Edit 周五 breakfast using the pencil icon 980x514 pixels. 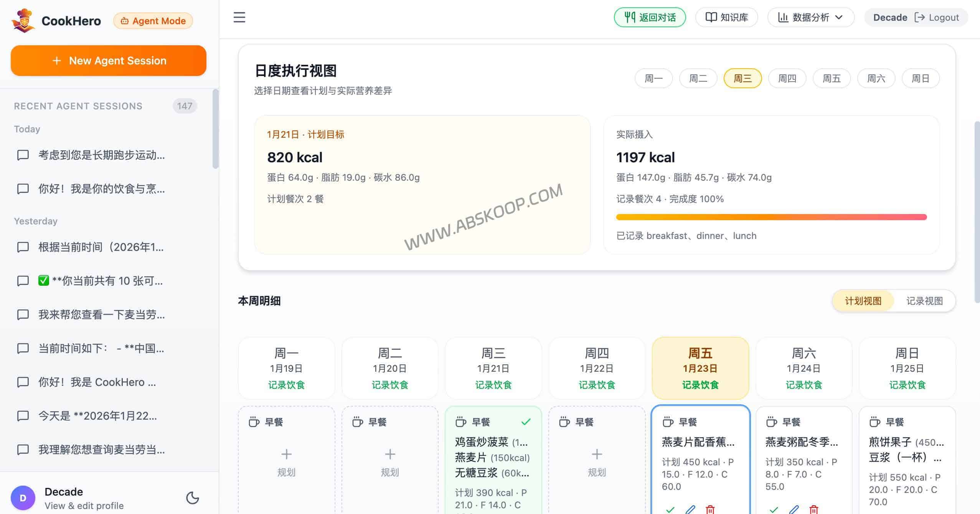(690, 509)
